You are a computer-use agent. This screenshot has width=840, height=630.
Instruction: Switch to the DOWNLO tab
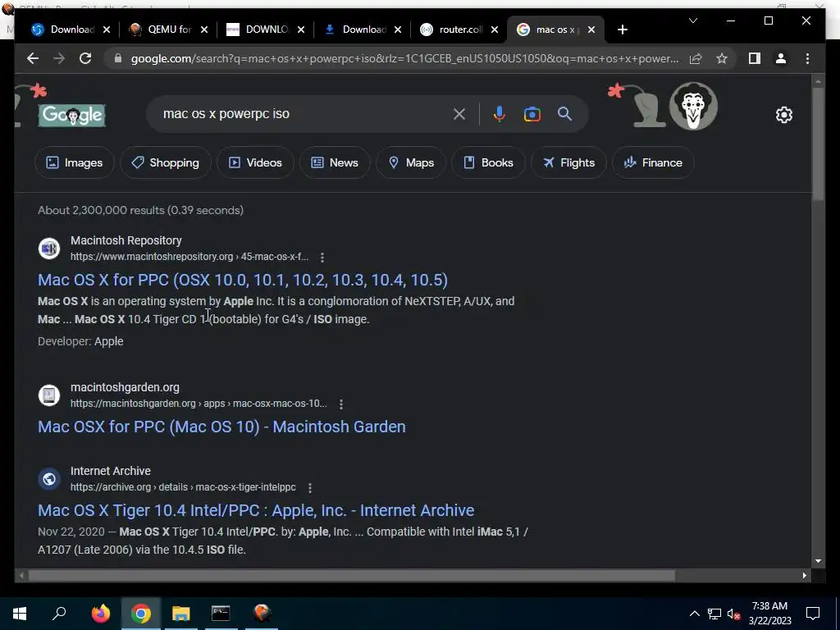tap(258, 30)
